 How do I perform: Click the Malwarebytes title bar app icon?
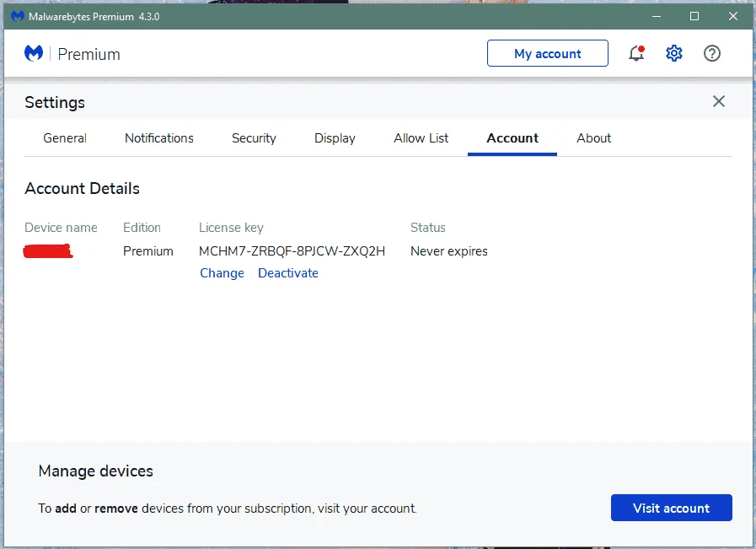click(x=18, y=16)
